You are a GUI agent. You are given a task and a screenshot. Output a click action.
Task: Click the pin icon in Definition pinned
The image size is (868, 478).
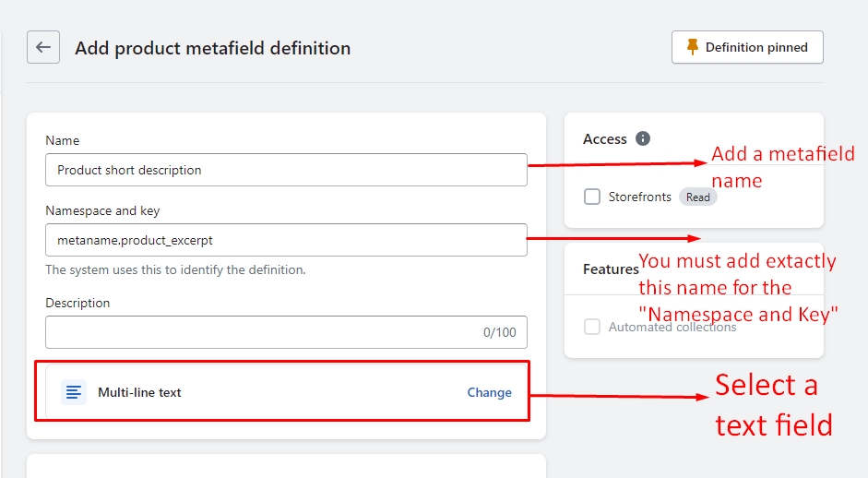(692, 47)
